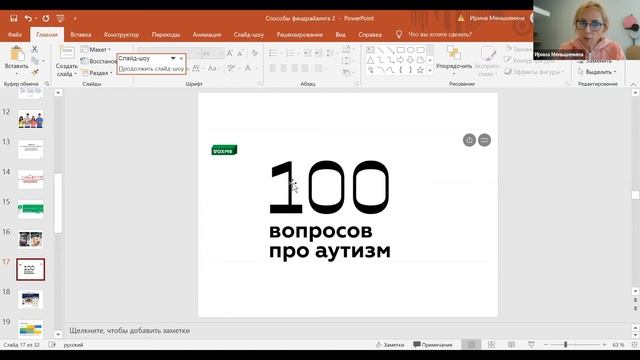
Task: Select slide 14 thumbnail
Action: click(x=31, y=179)
